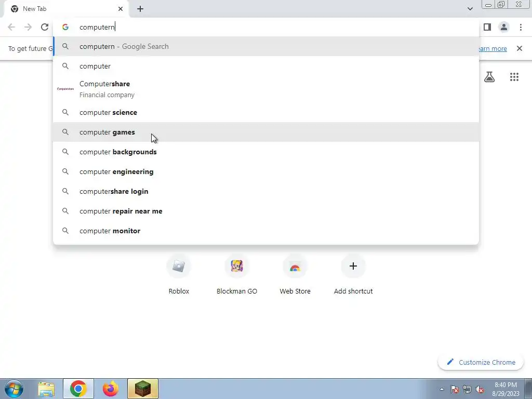Viewport: 532px width, 399px height.
Task: Open the Learn more link
Action: [x=493, y=48]
